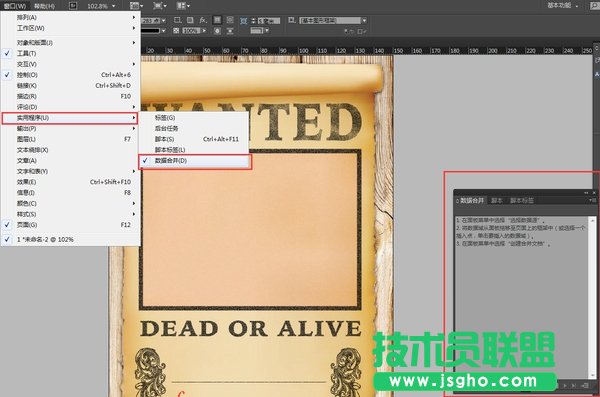Image resolution: width=600 pixels, height=397 pixels.
Task: Open the View Options icon dropdown
Action: pos(136,5)
